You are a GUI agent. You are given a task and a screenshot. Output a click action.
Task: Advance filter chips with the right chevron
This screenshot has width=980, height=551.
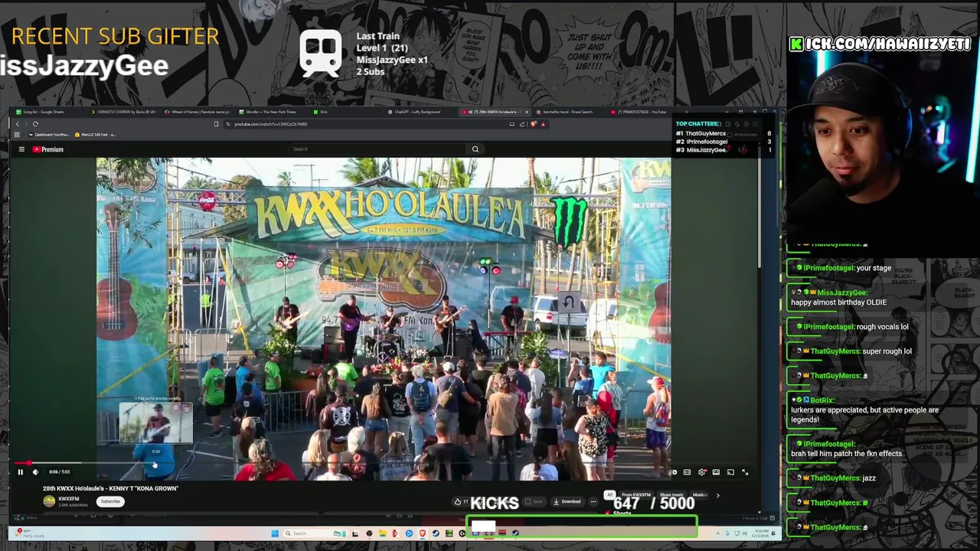click(x=717, y=496)
